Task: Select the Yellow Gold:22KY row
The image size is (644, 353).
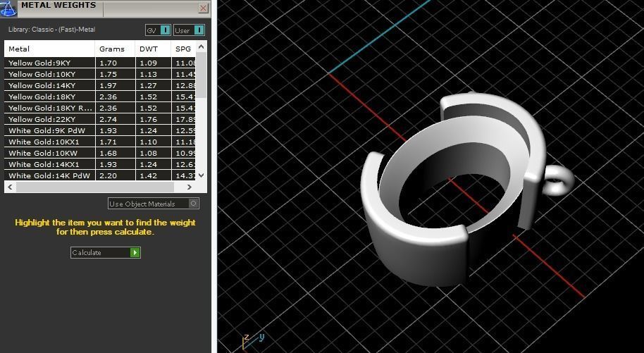Action: point(100,119)
